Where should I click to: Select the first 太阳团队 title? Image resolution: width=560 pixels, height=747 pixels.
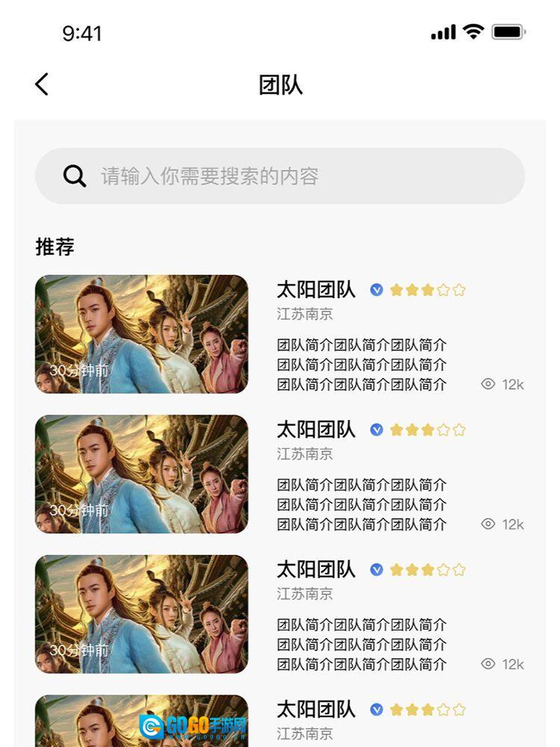(316, 290)
